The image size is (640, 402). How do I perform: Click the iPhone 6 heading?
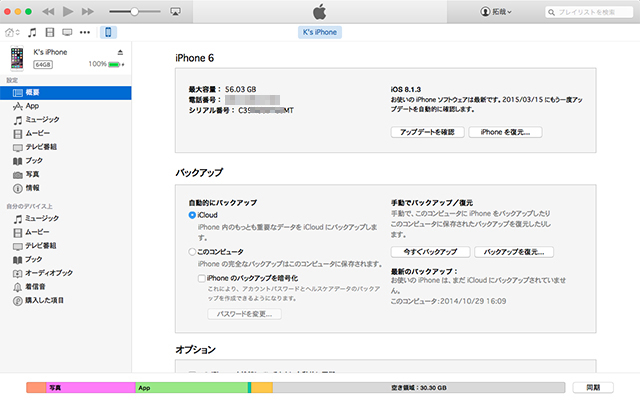pos(194,58)
